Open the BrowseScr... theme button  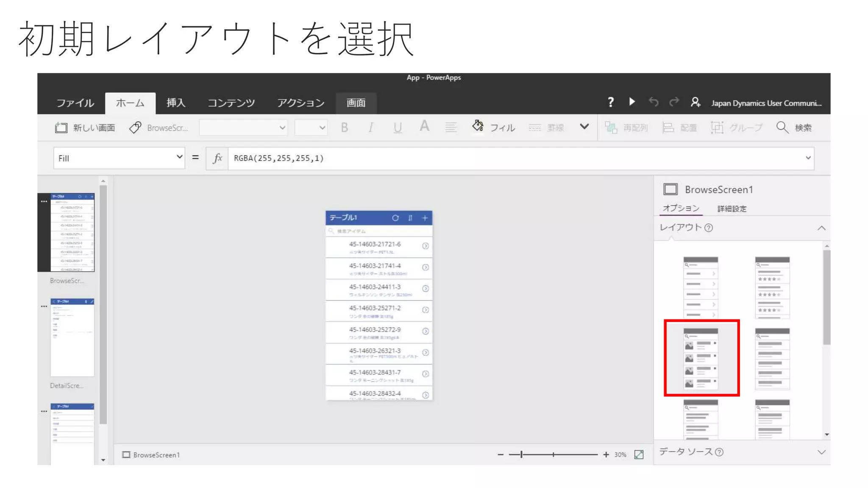pos(159,128)
